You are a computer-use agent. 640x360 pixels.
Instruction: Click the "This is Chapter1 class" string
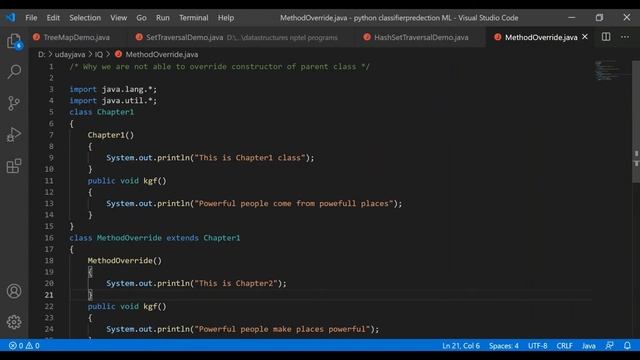(250, 158)
